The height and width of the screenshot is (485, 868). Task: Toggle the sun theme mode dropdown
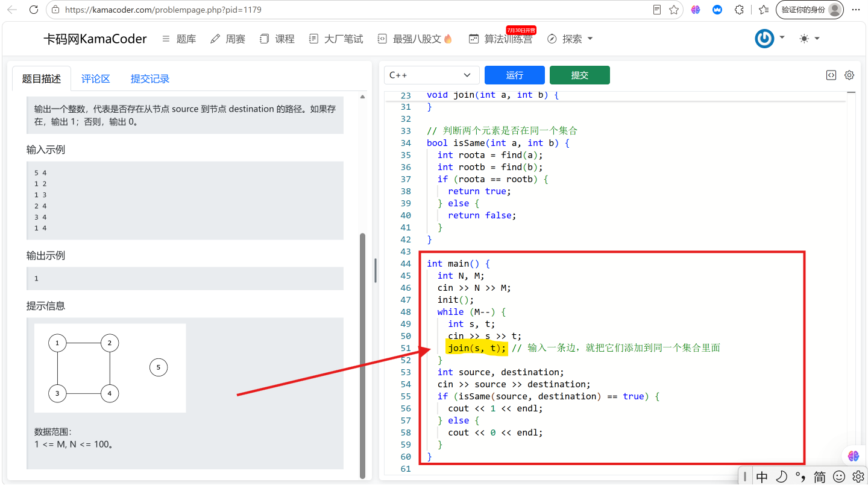[810, 39]
